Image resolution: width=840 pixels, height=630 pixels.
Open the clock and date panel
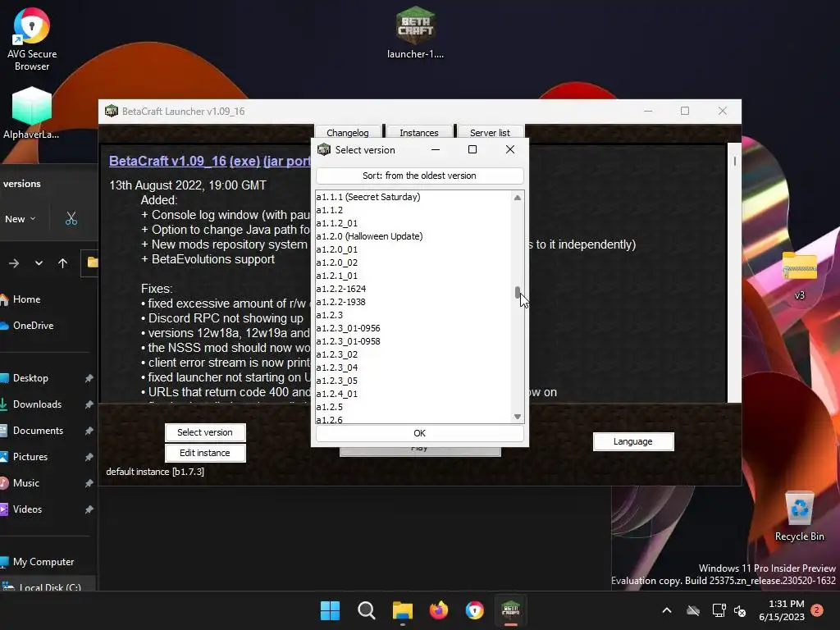[x=782, y=610]
